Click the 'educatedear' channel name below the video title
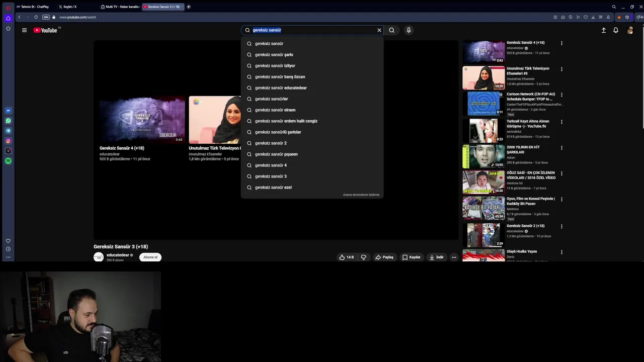This screenshot has width=644, height=362. pyautogui.click(x=118, y=255)
